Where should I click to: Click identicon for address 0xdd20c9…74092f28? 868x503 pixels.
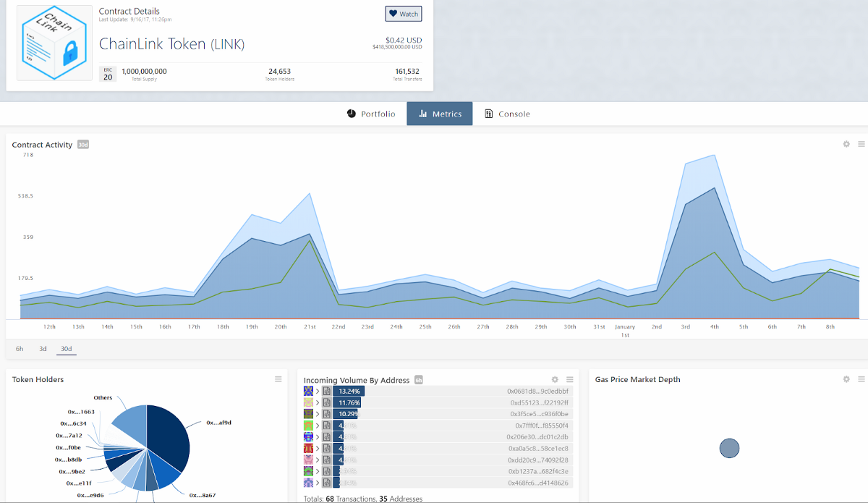coord(308,460)
